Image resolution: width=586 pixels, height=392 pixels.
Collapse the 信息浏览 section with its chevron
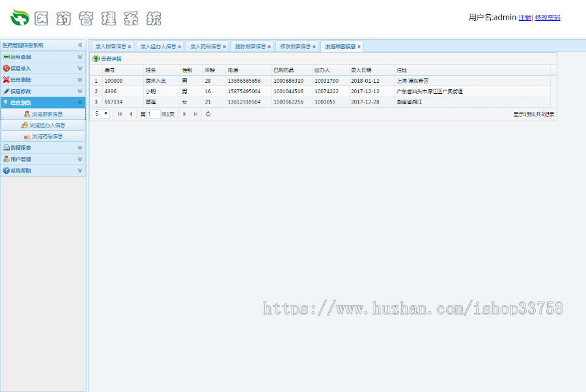pos(81,102)
